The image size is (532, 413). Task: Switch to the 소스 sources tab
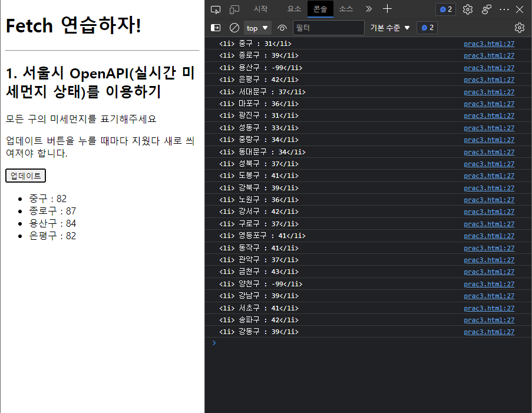point(346,9)
